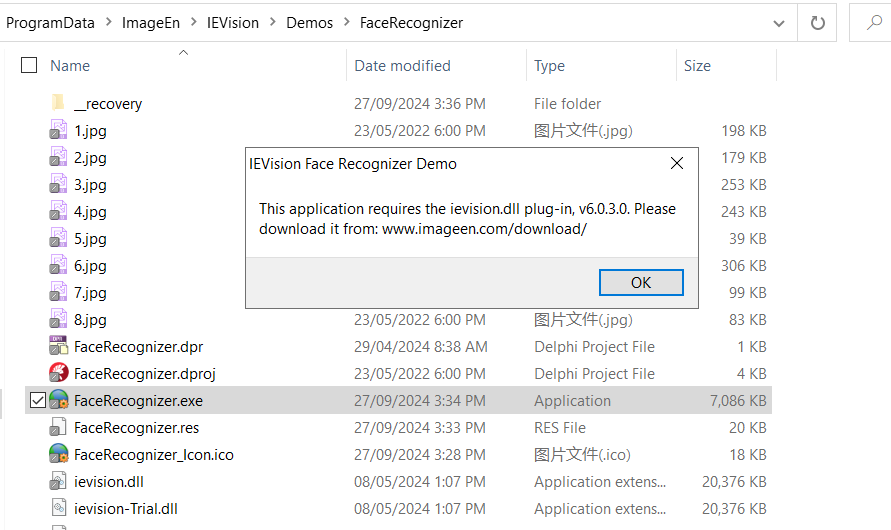Expand the address bar history dropdown

point(779,23)
